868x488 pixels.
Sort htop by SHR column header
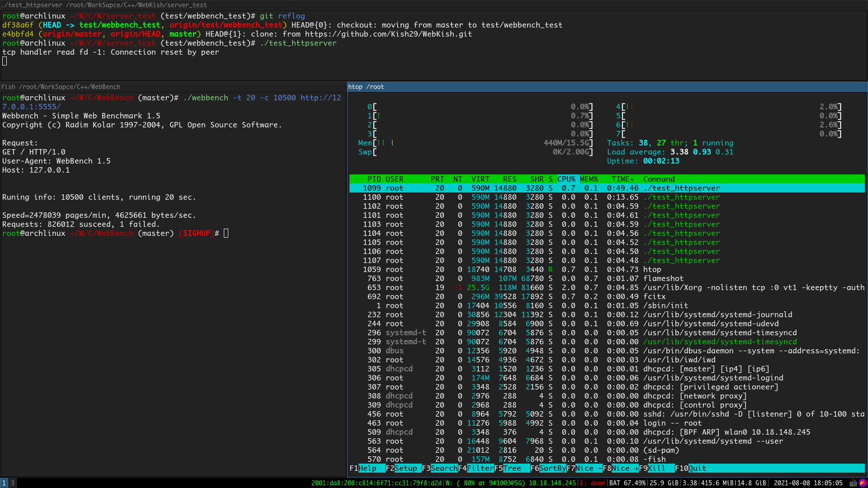point(537,179)
